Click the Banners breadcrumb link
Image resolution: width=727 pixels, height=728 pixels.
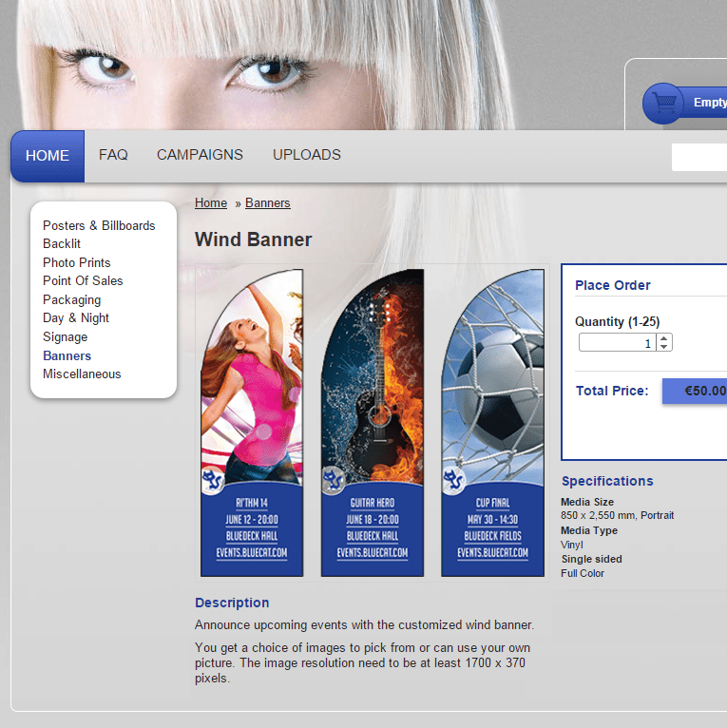[267, 203]
